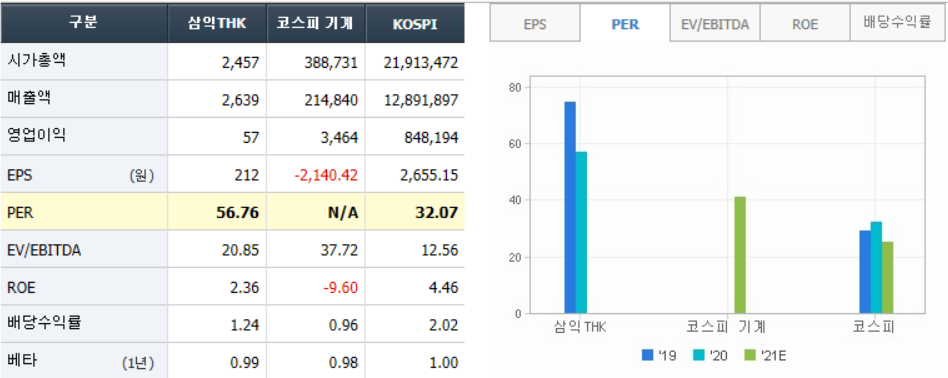
Task: Open the 배당수익률 chart tab
Action: pos(897,24)
